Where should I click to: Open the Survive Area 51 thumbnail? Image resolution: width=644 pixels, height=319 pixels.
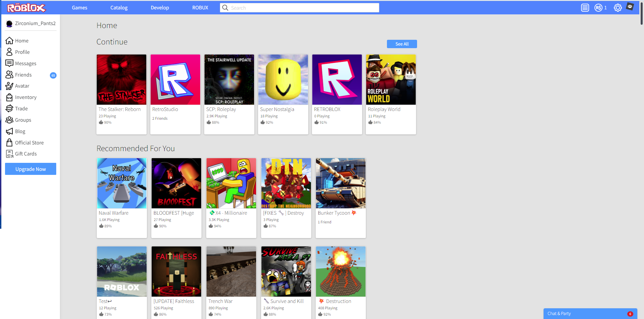(x=286, y=272)
